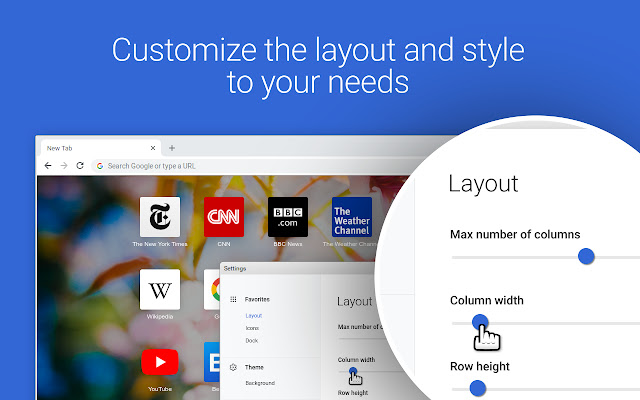Click the magnified Column width label
640x400 pixels.
click(x=487, y=300)
